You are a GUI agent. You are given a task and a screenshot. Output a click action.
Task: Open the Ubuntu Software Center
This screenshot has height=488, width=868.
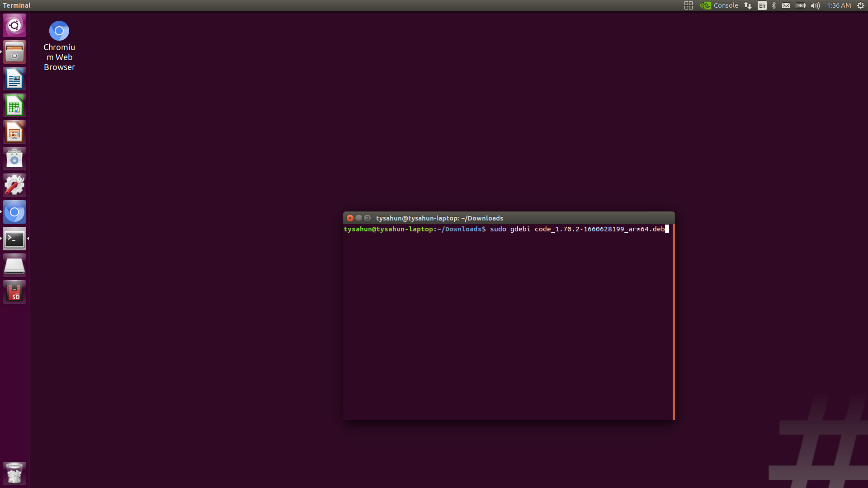[x=14, y=158]
